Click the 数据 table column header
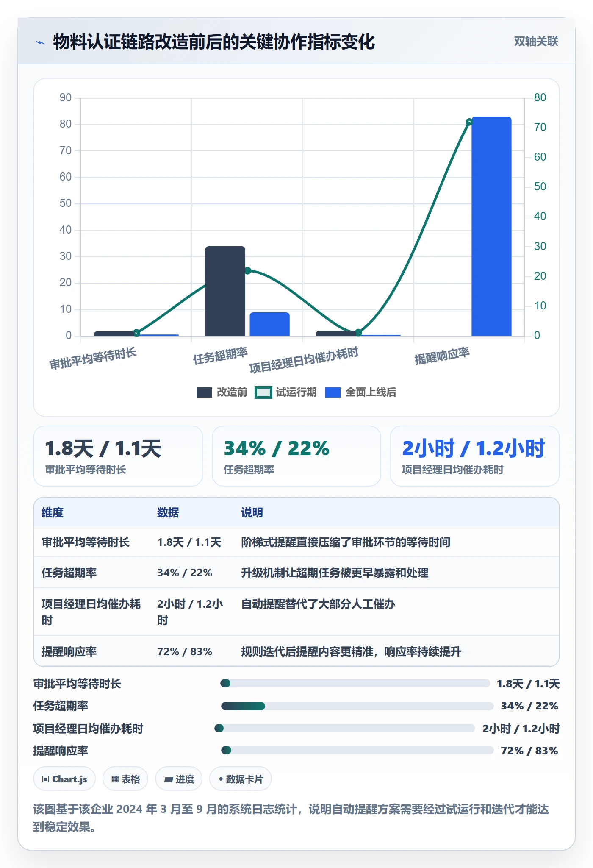The width and height of the screenshot is (593, 868). pos(168,512)
